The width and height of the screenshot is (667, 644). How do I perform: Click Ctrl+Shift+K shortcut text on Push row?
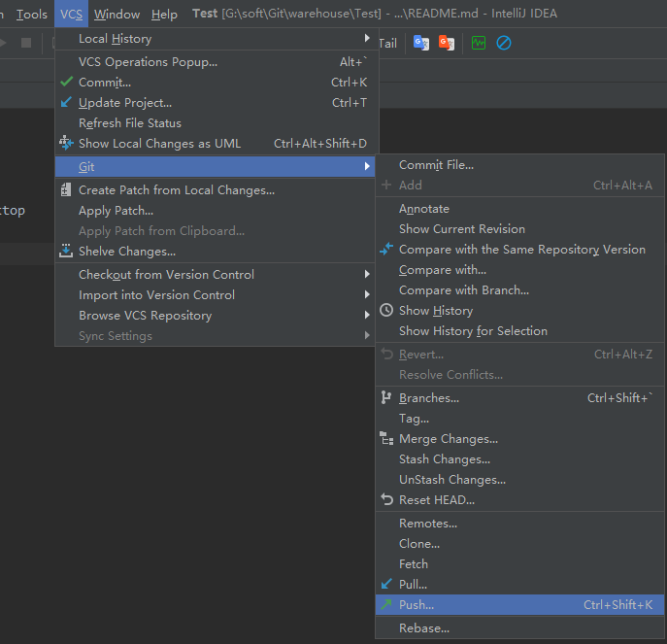pyautogui.click(x=617, y=605)
